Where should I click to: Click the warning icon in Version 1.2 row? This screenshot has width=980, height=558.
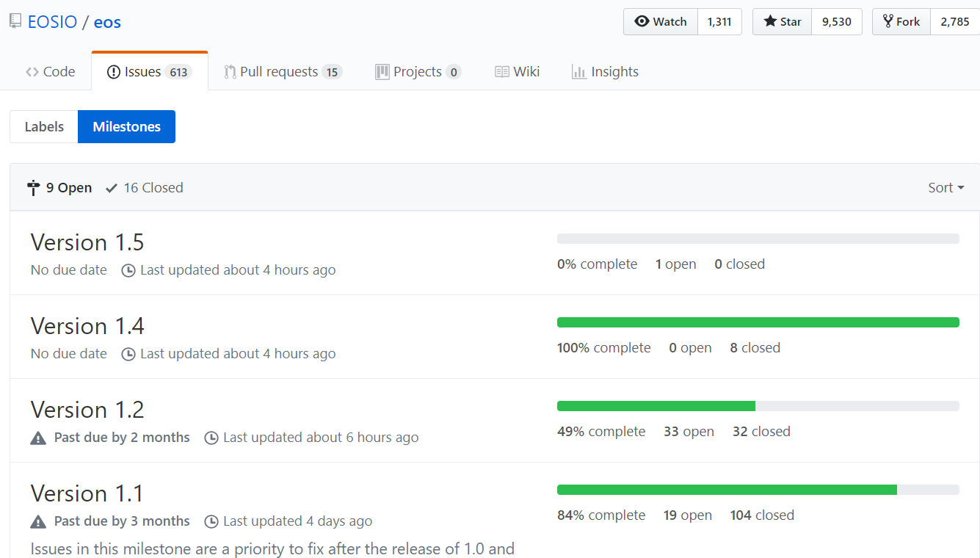pyautogui.click(x=38, y=438)
